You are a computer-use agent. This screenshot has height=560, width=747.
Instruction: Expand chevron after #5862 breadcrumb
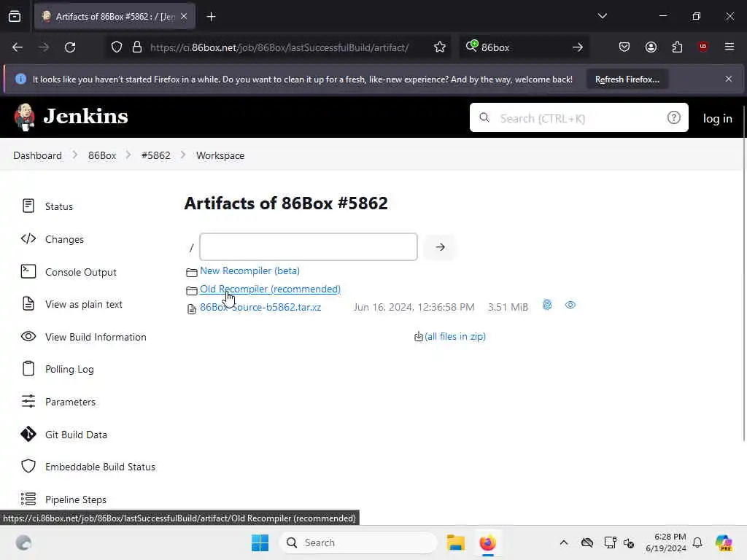click(x=183, y=155)
